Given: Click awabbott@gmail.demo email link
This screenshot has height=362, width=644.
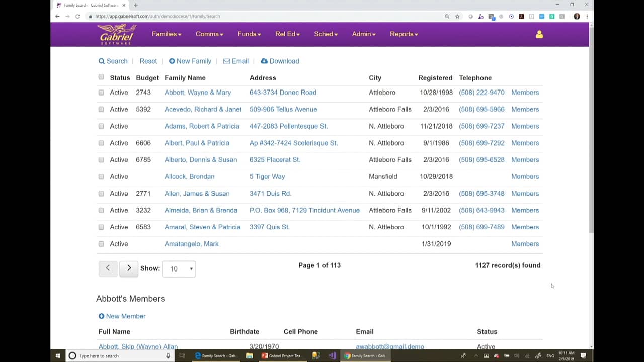Looking at the screenshot, I should [x=390, y=346].
